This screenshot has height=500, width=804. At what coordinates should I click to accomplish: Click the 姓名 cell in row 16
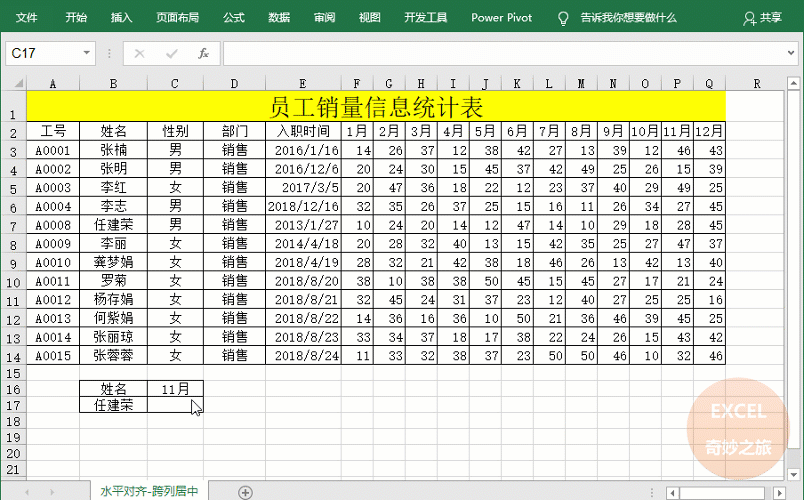tap(113, 389)
